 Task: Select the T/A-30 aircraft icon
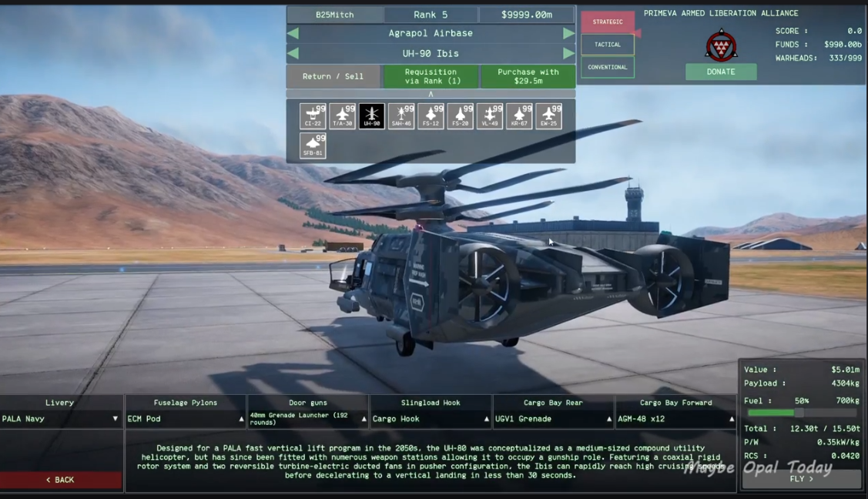coord(342,116)
